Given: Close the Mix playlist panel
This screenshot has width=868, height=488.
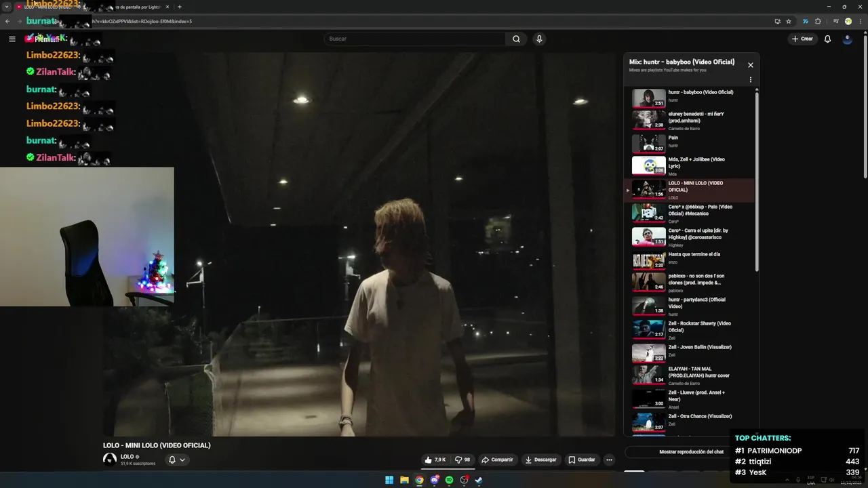Looking at the screenshot, I should pyautogui.click(x=750, y=65).
